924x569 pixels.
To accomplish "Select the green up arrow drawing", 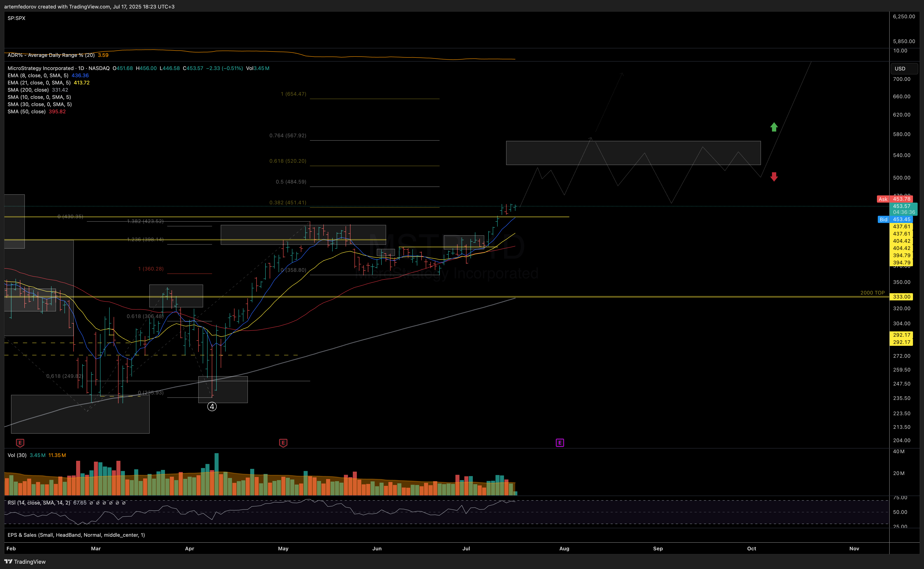I will click(774, 127).
